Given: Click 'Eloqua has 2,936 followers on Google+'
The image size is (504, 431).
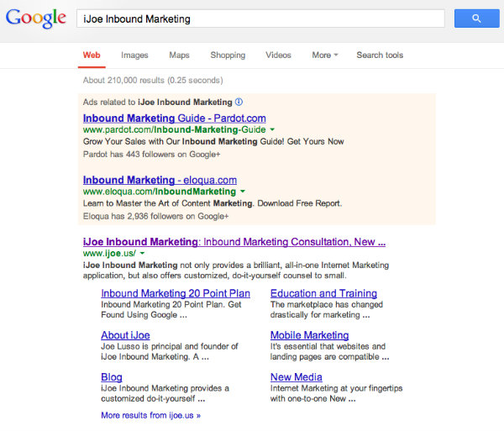Looking at the screenshot, I should (156, 216).
